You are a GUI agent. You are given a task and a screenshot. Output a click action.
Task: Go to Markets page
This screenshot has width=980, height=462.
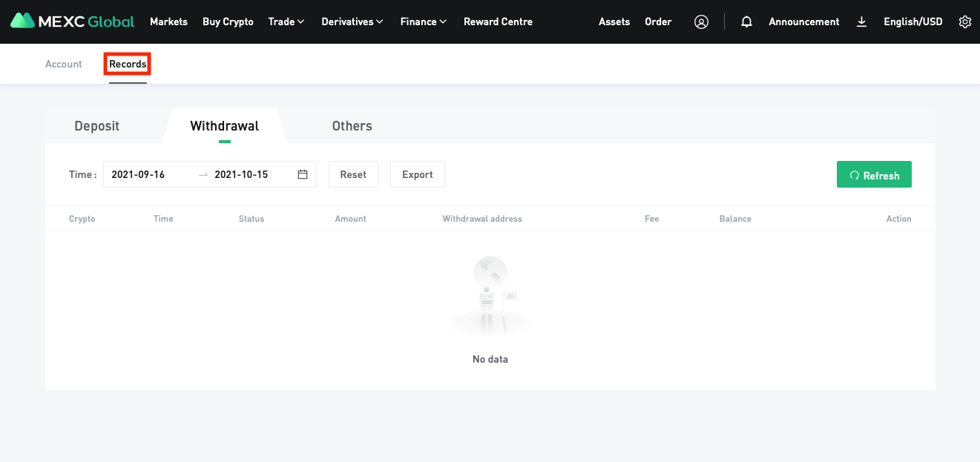click(x=168, y=22)
